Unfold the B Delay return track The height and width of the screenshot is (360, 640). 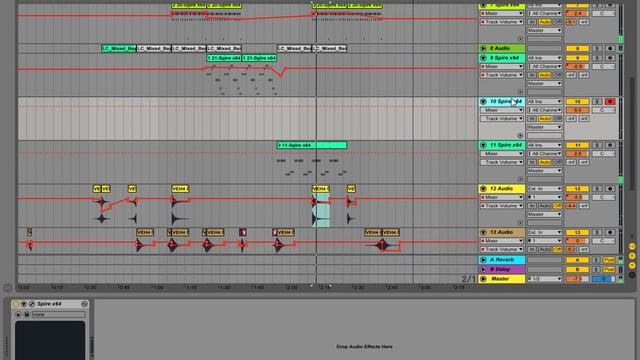click(x=483, y=269)
